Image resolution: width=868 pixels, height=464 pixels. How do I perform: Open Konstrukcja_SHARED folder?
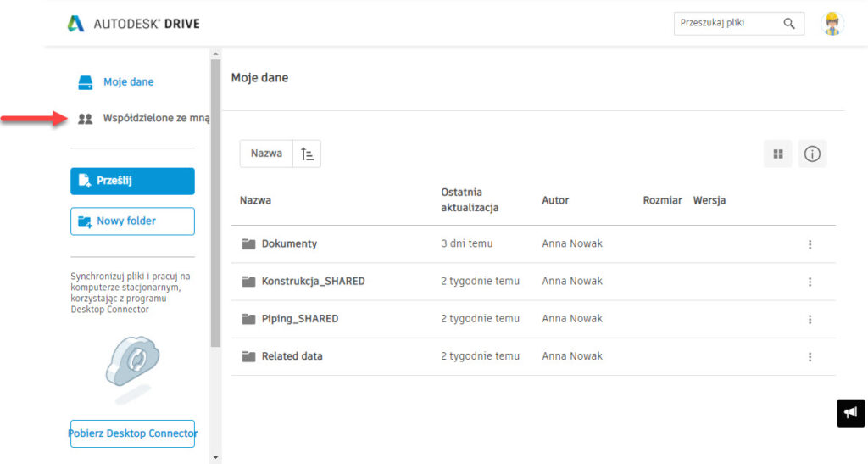[313, 282]
